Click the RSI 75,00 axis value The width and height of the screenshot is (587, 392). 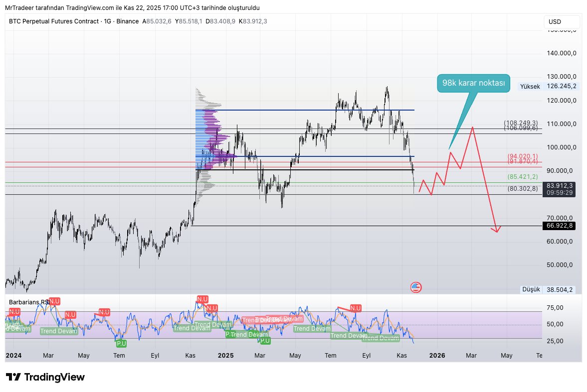(x=555, y=308)
